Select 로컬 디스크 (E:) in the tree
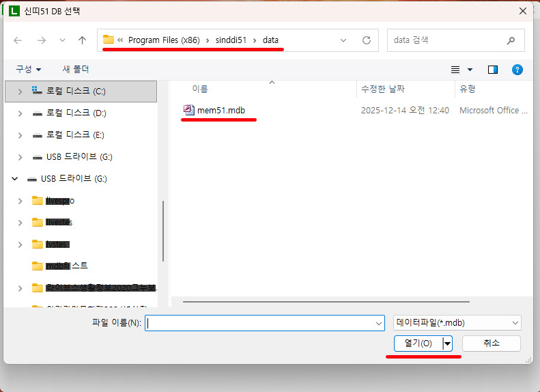This screenshot has width=540, height=392. (75, 135)
